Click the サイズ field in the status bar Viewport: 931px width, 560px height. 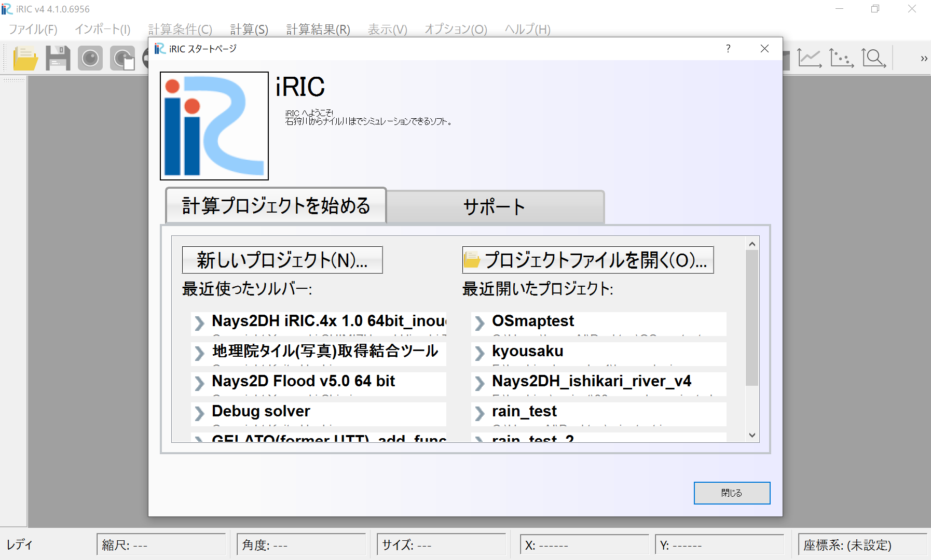(442, 545)
